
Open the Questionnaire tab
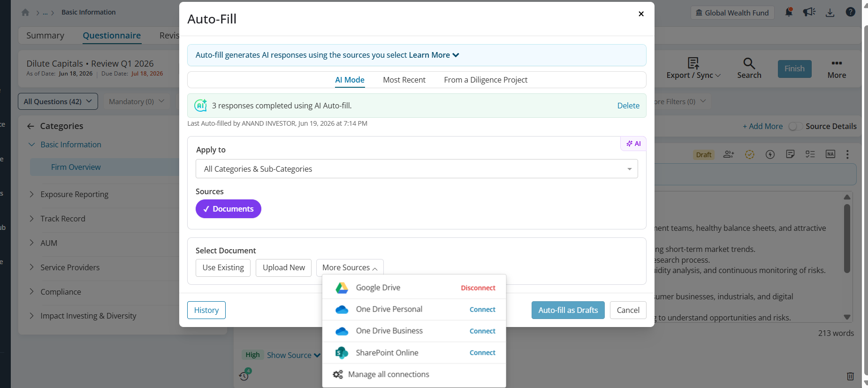click(112, 36)
